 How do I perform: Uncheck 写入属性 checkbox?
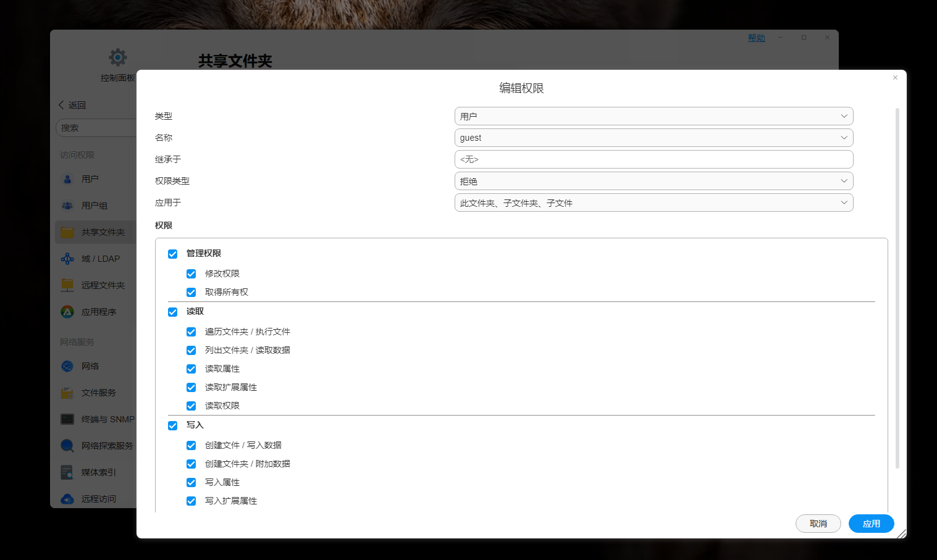click(x=191, y=482)
